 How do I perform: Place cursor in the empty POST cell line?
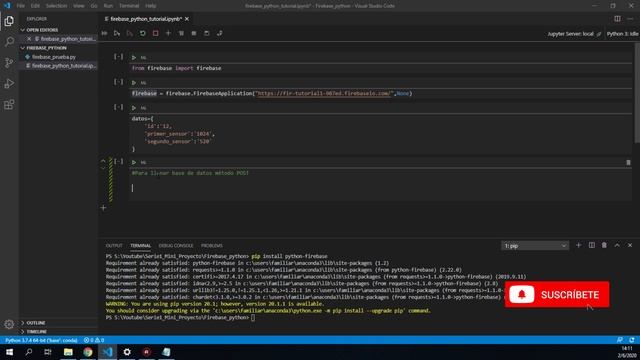point(380,188)
